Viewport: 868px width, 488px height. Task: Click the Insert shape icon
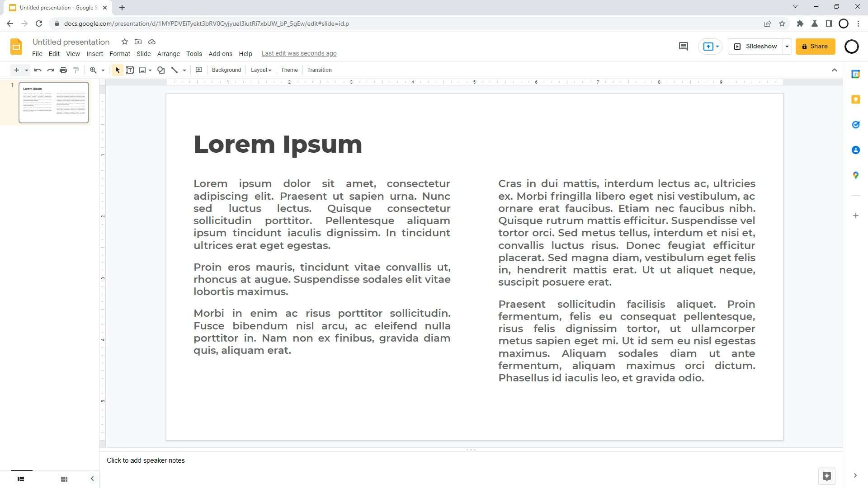[x=161, y=70]
